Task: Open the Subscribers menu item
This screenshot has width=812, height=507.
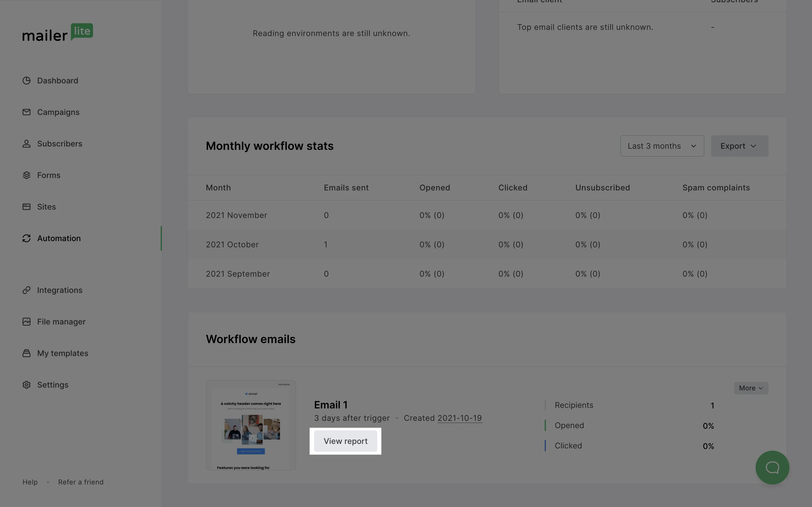Action: point(60,144)
